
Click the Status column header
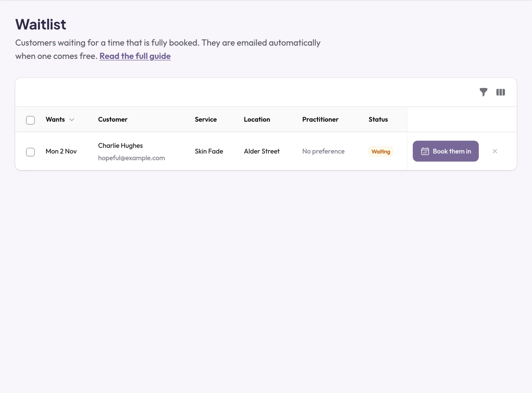(x=378, y=119)
